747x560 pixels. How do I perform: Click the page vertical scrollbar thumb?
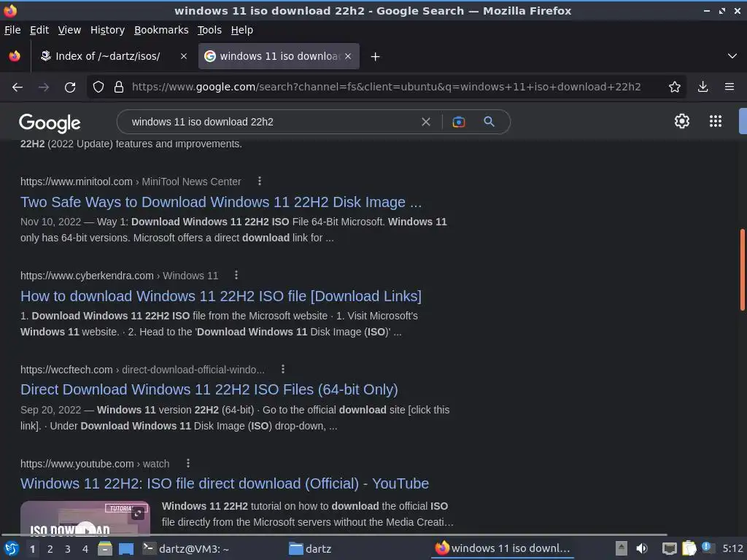[x=743, y=270]
